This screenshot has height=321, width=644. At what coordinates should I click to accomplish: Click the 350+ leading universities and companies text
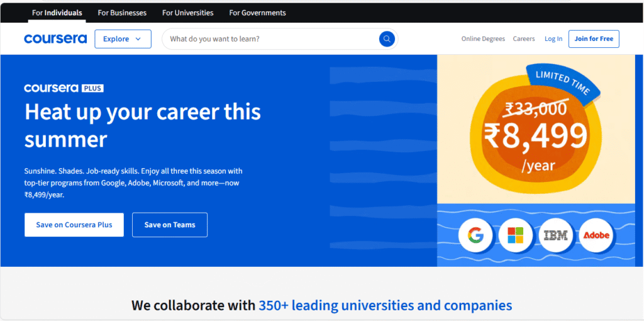point(386,305)
